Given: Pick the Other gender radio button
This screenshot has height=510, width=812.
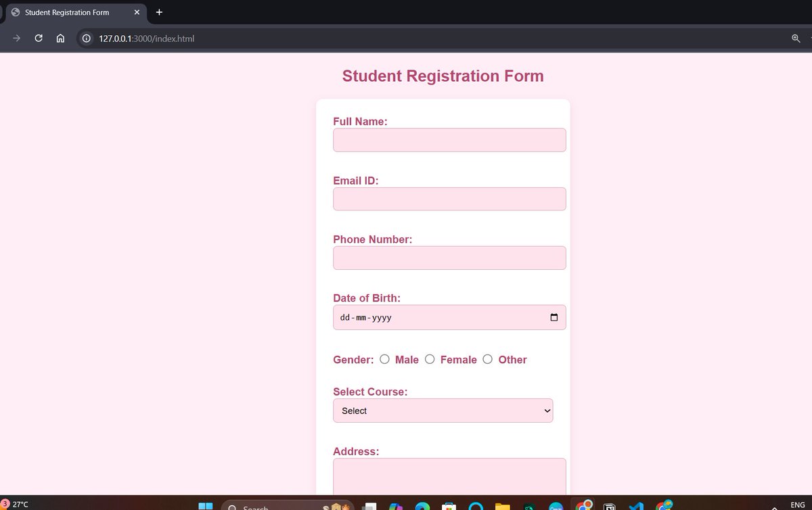Looking at the screenshot, I should [487, 359].
